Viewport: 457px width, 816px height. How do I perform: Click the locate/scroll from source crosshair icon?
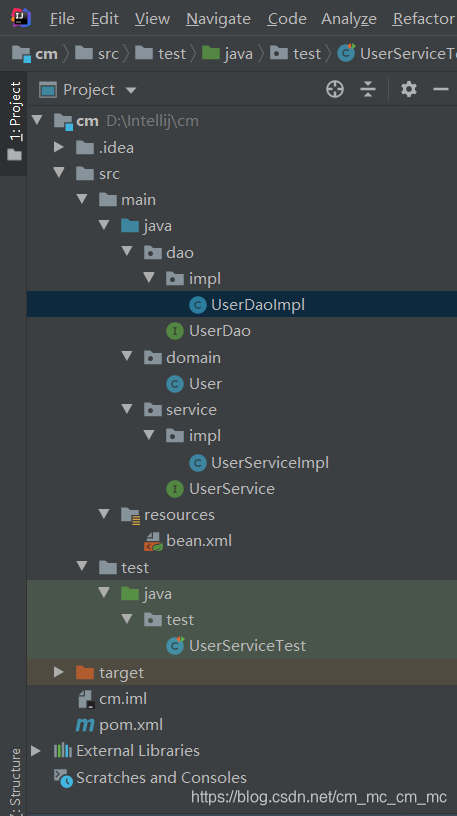click(335, 90)
